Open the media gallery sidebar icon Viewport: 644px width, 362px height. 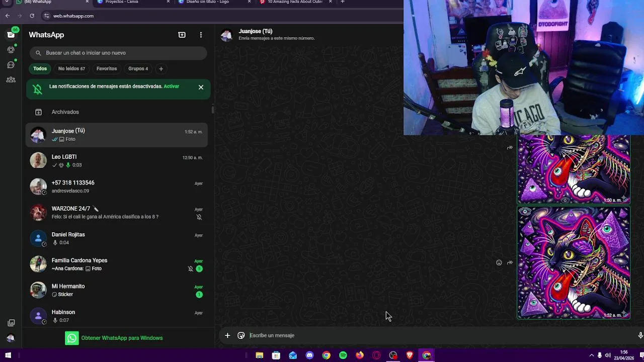tap(11, 323)
